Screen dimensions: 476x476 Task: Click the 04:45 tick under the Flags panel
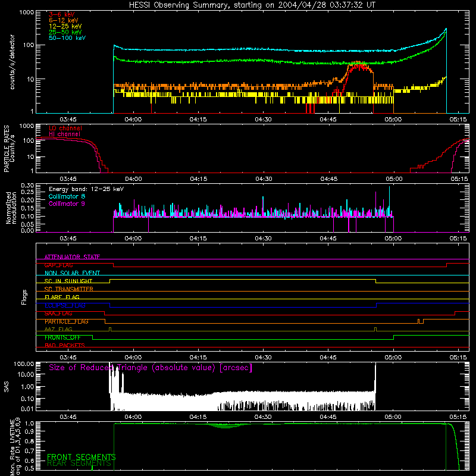(328, 358)
